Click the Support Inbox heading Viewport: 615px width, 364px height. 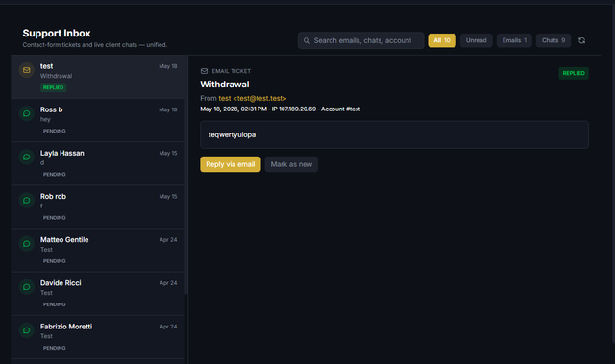[57, 34]
